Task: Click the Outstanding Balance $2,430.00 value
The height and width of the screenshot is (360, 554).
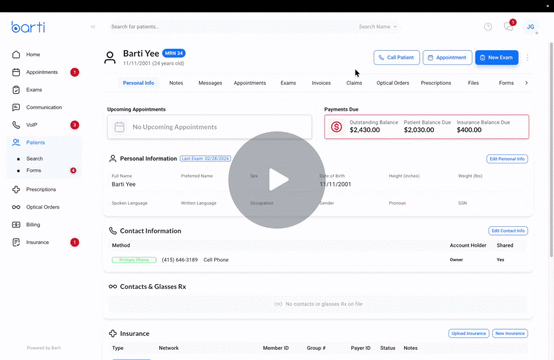Action: click(365, 130)
